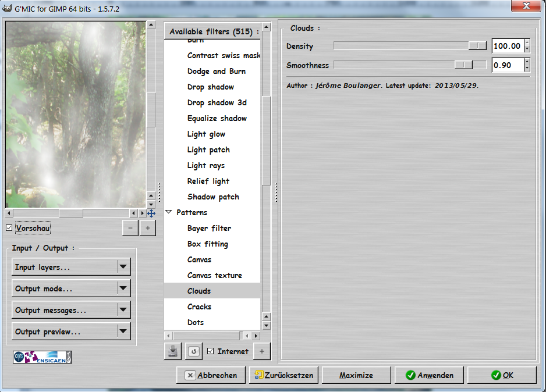
Task: Toggle the Internet checkbox
Action: tap(210, 351)
